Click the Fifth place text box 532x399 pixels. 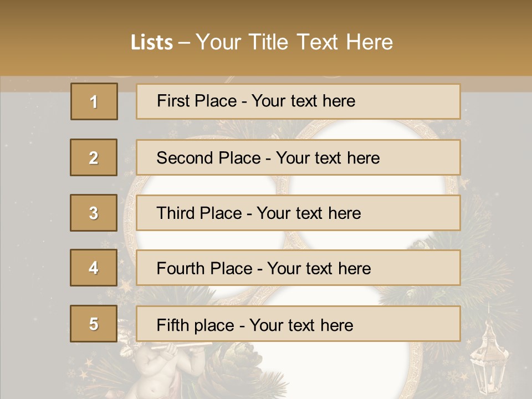298,324
